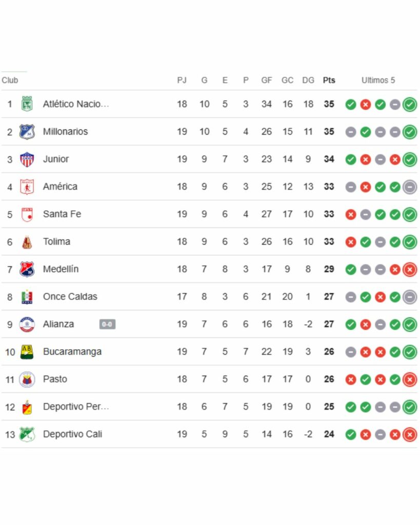Click the Millonarios club crest
This screenshot has height=525, width=420.
point(27,132)
